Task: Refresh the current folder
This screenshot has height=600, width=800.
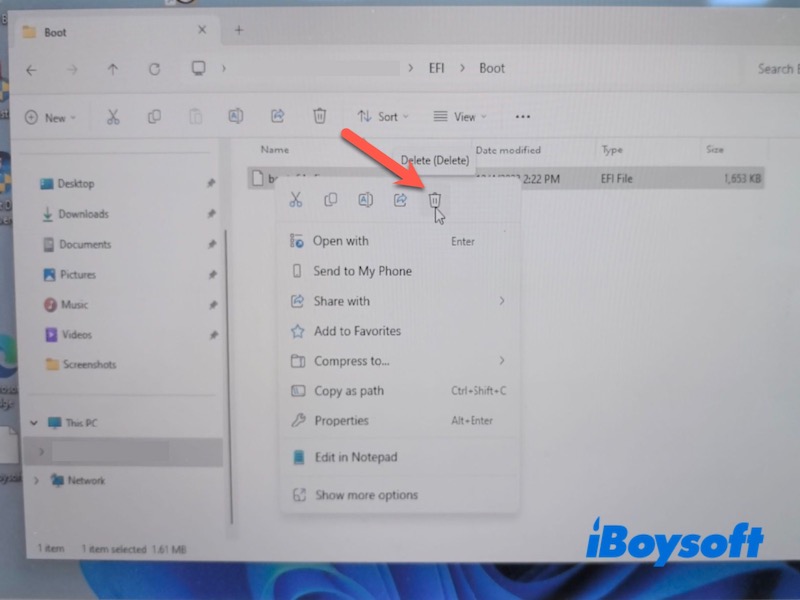Action: [x=154, y=69]
